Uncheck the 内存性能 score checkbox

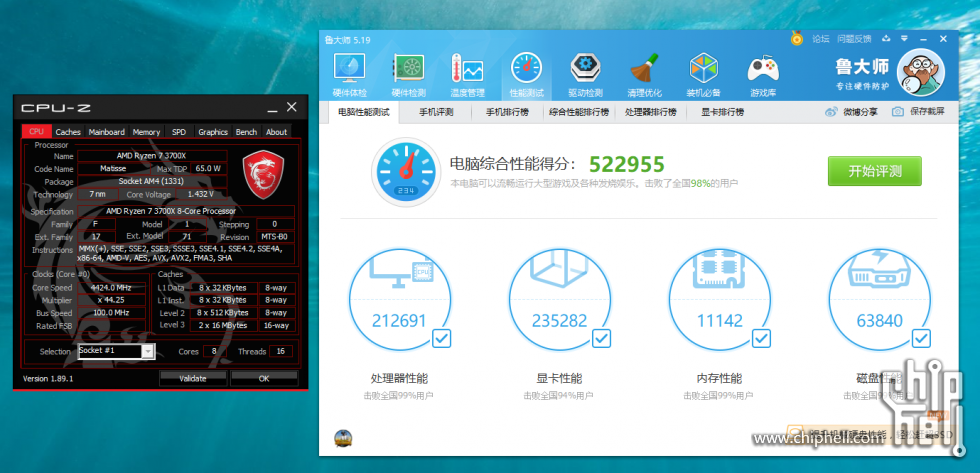pyautogui.click(x=760, y=339)
